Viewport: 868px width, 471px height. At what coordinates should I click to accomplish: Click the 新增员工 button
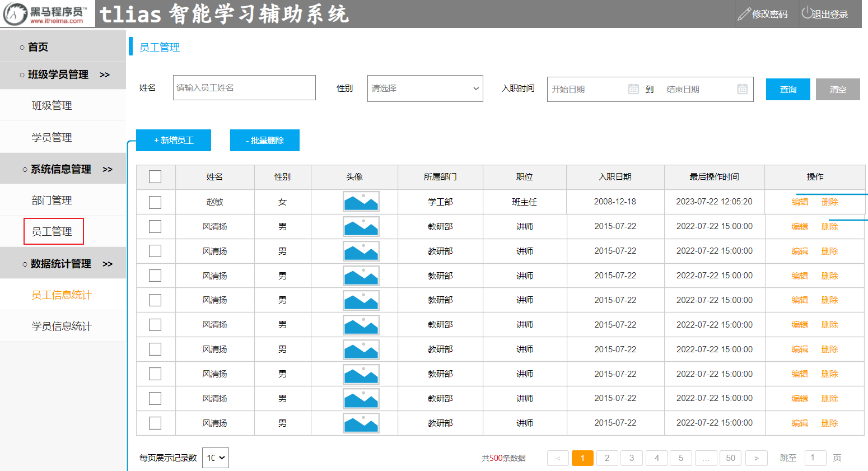click(174, 141)
